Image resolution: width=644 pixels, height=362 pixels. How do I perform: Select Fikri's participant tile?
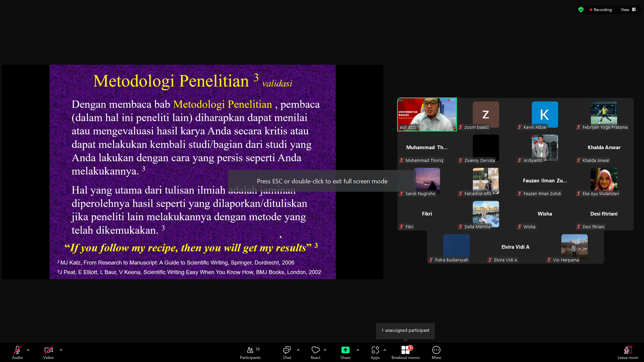coord(427,214)
